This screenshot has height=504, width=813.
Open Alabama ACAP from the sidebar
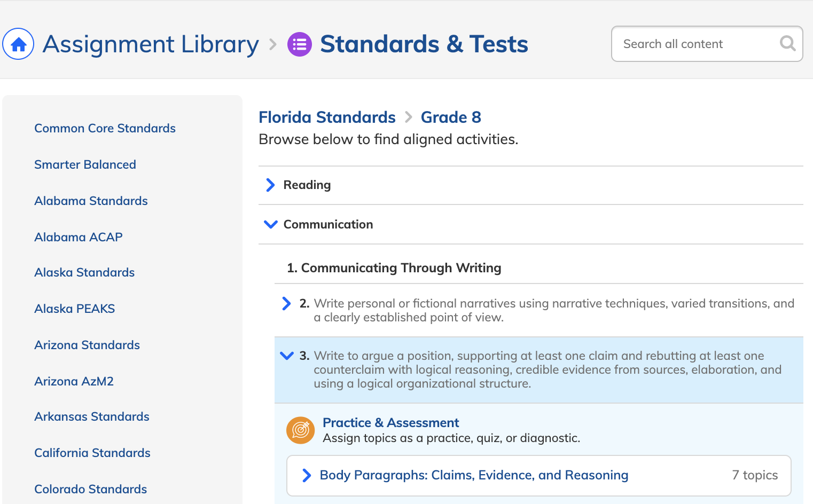coord(78,237)
